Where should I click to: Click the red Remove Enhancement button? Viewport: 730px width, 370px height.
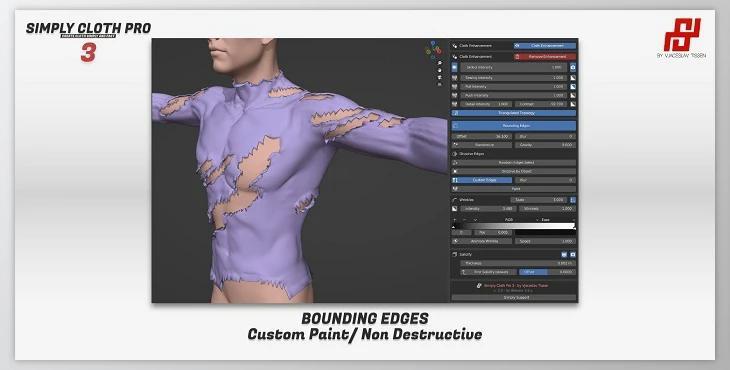pos(545,56)
